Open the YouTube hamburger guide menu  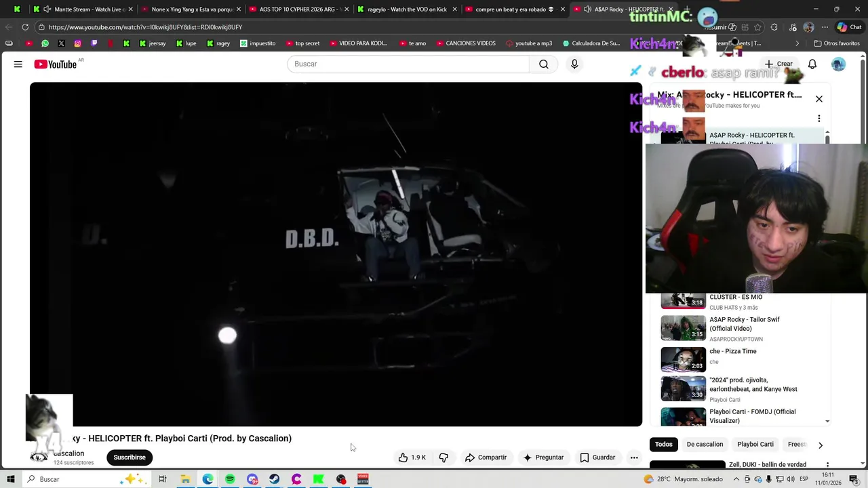pyautogui.click(x=18, y=64)
